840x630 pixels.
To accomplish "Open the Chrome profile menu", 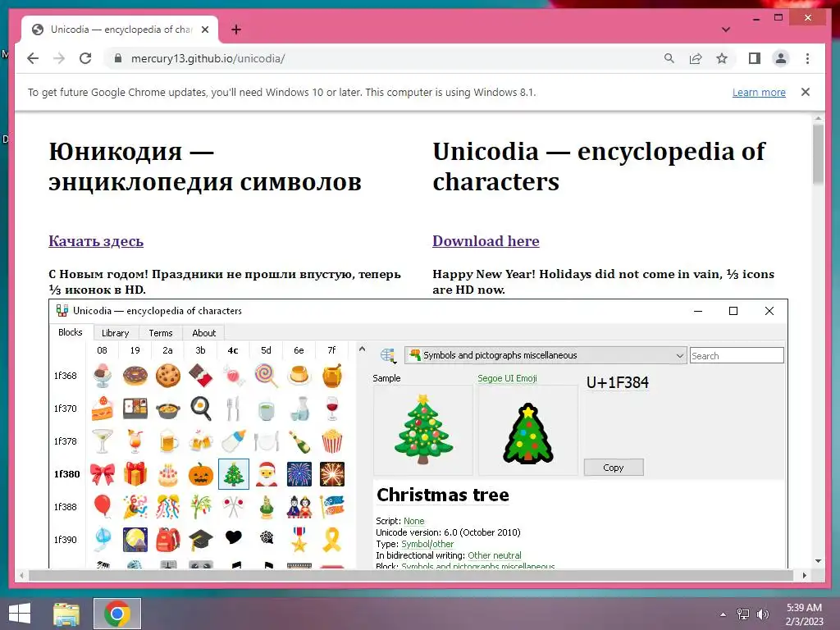I will tap(781, 58).
